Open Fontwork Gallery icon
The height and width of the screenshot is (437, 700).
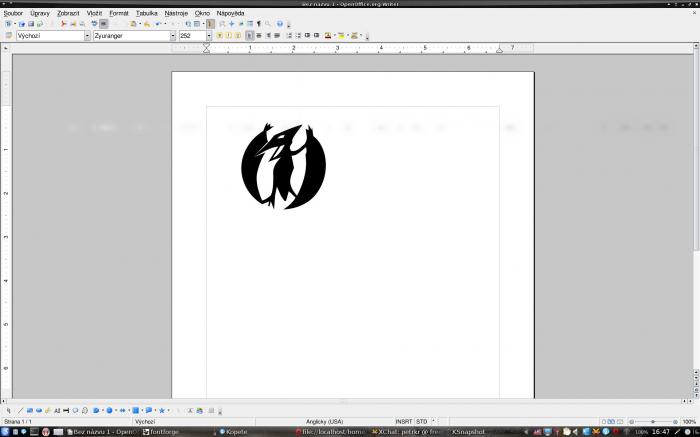(190, 410)
